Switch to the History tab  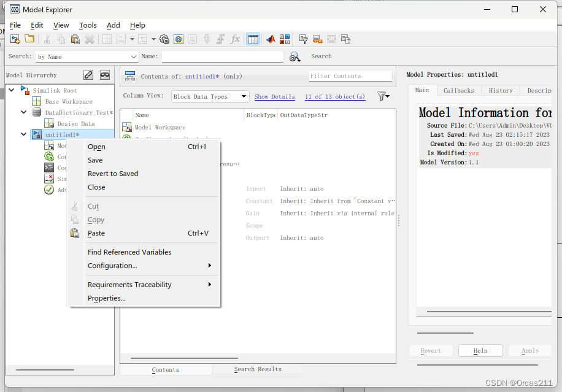click(501, 90)
